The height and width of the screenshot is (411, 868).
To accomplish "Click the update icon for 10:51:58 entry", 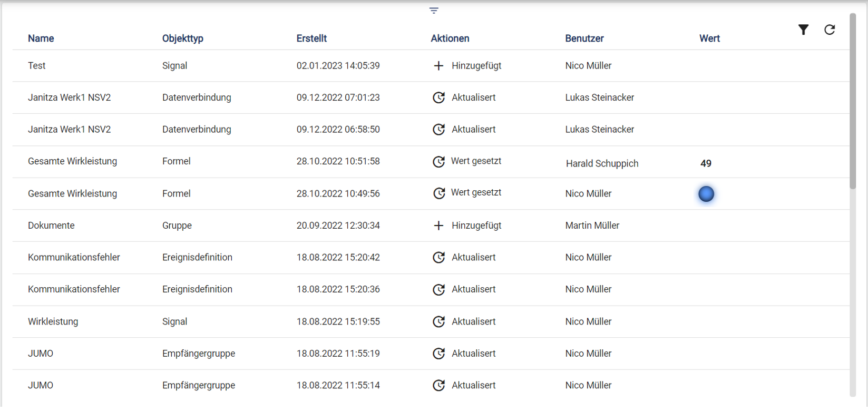I will coord(438,162).
